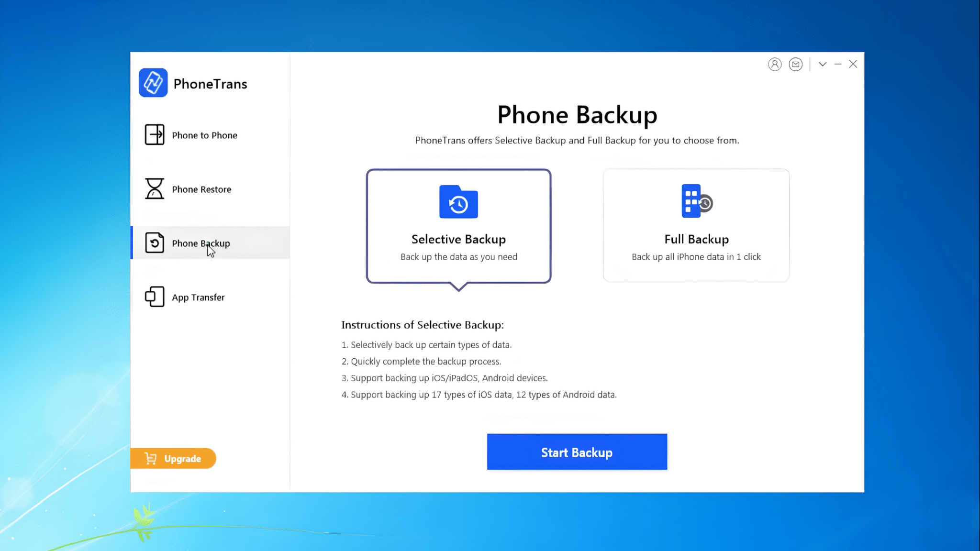Click 'Selectively back up certain types of data.'
Viewport: 980px width, 551px height.
(x=431, y=345)
